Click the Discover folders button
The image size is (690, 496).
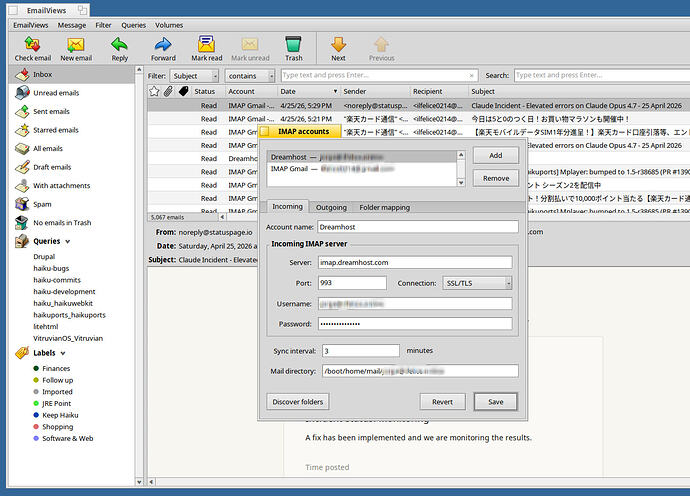297,401
